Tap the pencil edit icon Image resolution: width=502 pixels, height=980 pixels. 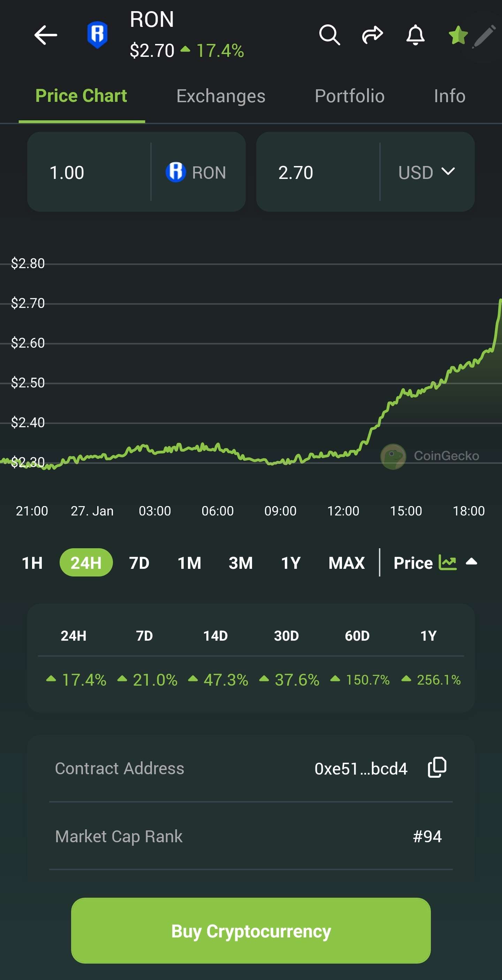click(x=484, y=37)
